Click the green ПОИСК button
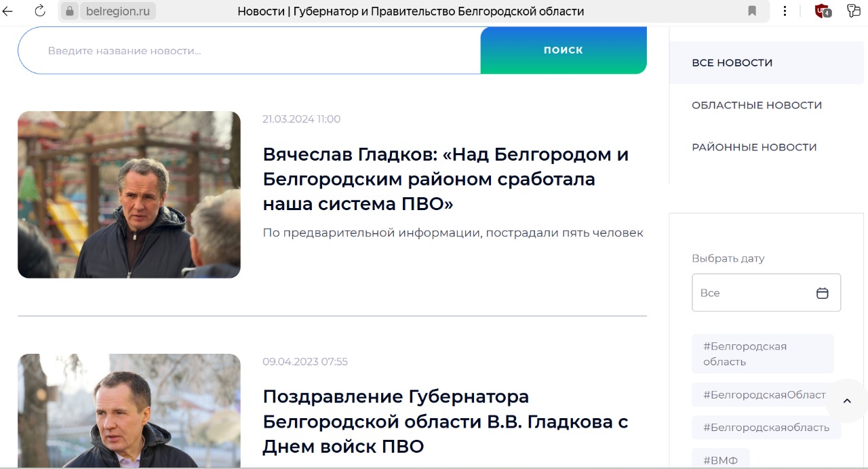 click(564, 50)
